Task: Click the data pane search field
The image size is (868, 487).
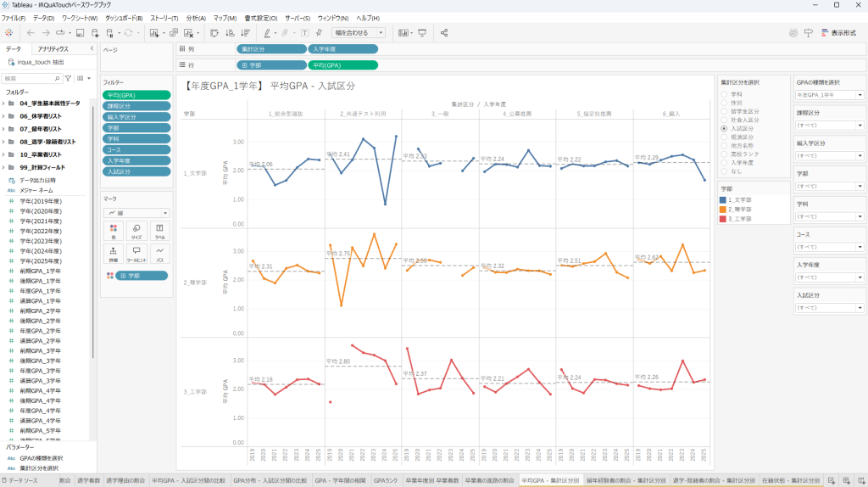Action: pos(31,78)
